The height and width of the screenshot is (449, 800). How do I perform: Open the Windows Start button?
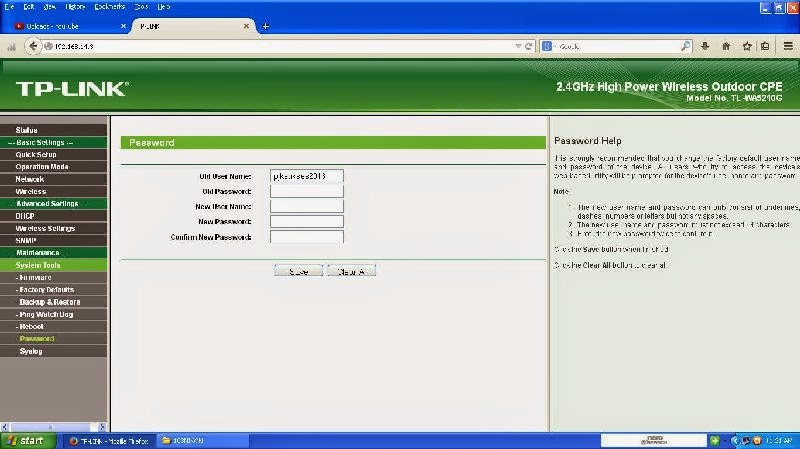click(28, 441)
